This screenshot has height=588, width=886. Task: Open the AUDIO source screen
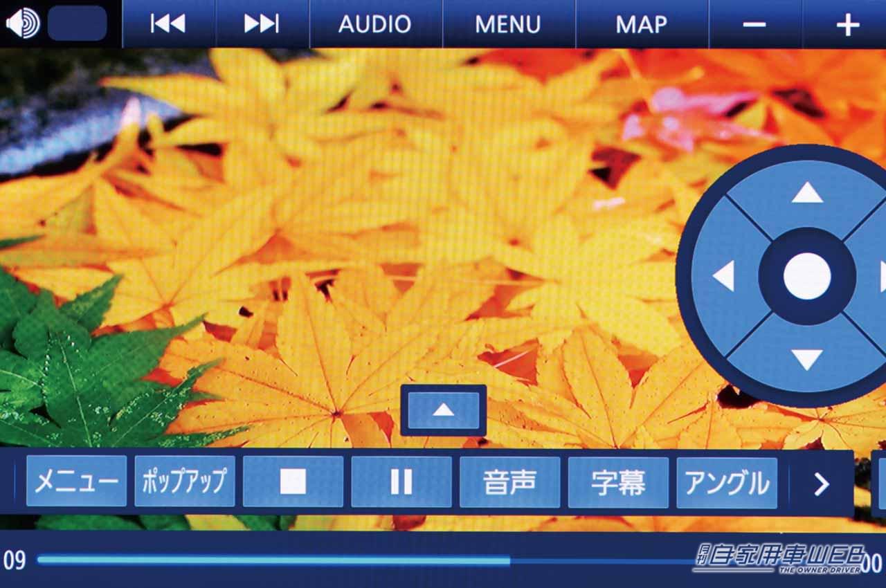click(374, 24)
